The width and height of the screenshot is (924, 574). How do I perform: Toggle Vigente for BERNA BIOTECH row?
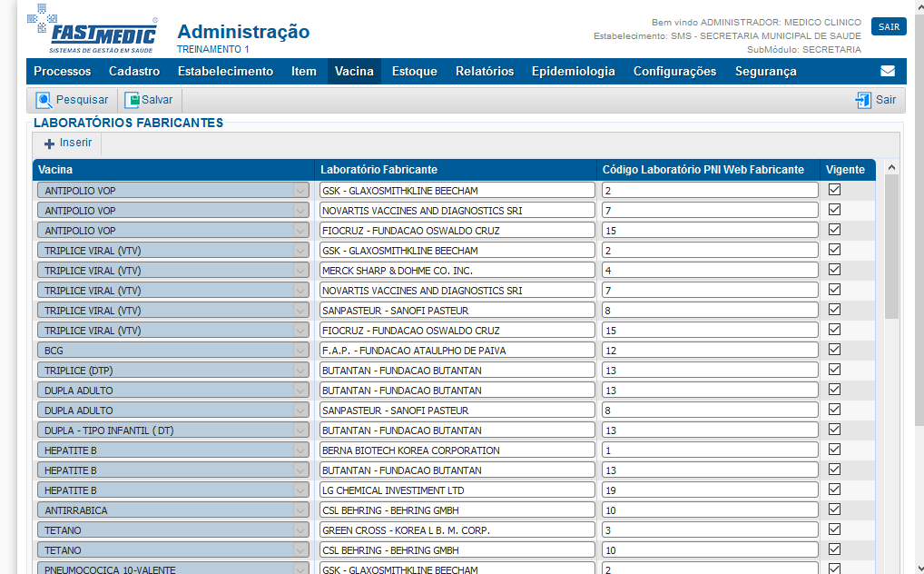coord(834,450)
